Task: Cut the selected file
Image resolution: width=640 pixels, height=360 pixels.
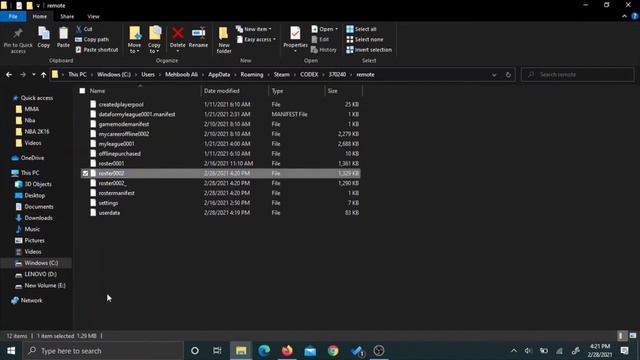Action: click(x=84, y=29)
